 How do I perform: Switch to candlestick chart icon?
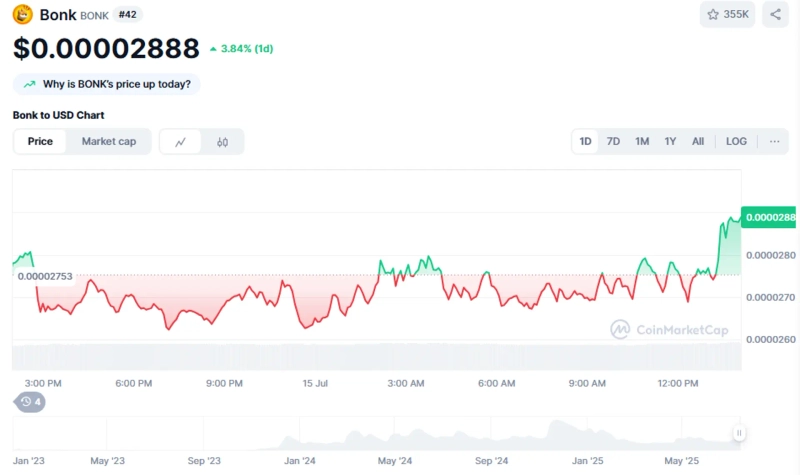(222, 142)
